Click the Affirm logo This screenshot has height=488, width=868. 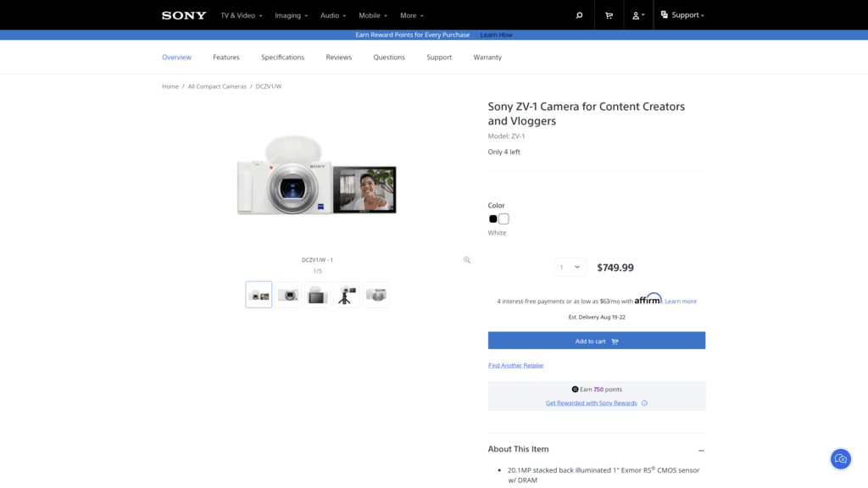tap(648, 299)
